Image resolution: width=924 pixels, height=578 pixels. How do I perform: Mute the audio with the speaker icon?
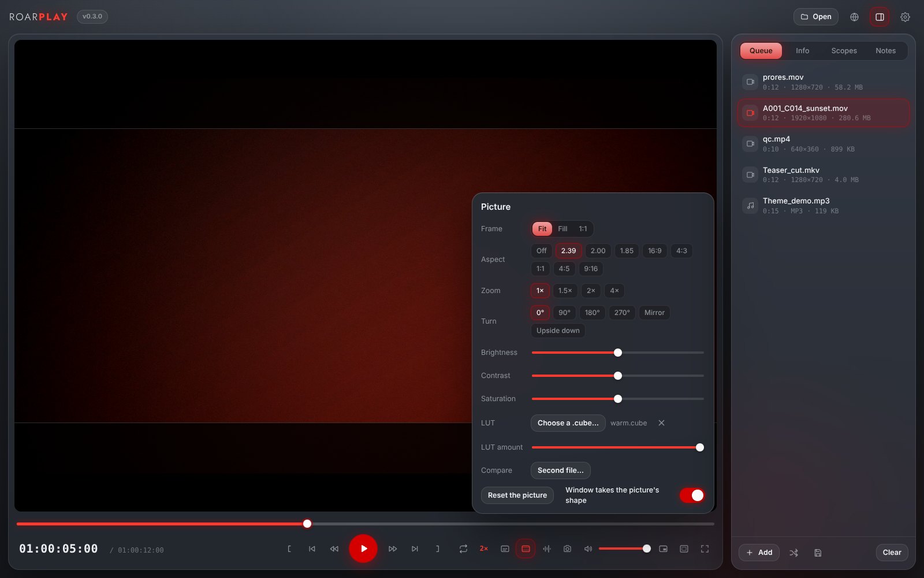tap(588, 549)
